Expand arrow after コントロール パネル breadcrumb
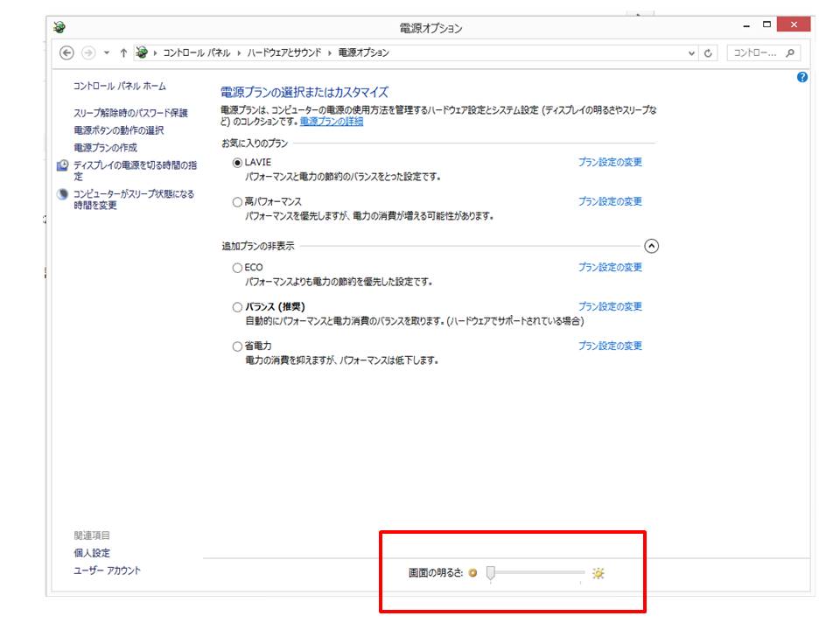Image resolution: width=840 pixels, height=630 pixels. click(239, 52)
